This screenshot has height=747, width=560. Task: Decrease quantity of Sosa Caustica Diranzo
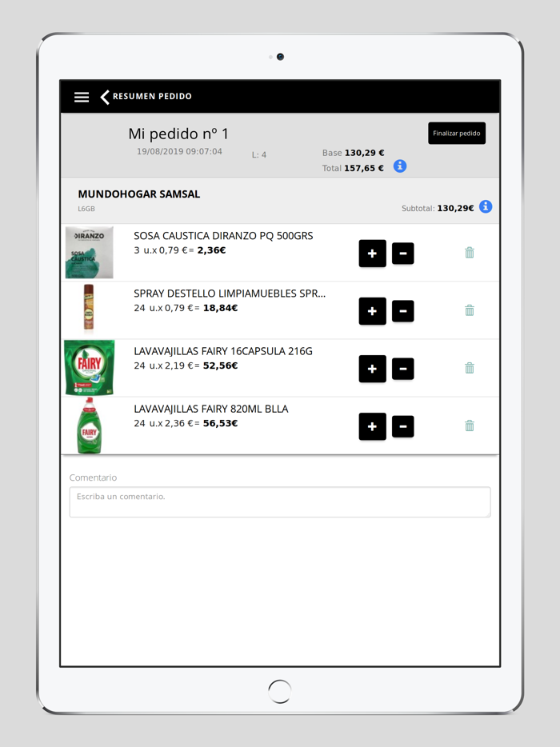402,254
